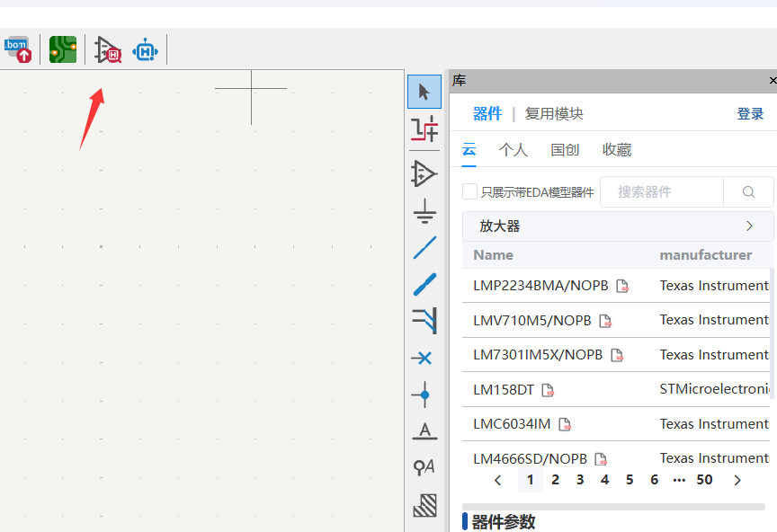Click the manufacturer column header
777x532 pixels.
click(x=706, y=255)
